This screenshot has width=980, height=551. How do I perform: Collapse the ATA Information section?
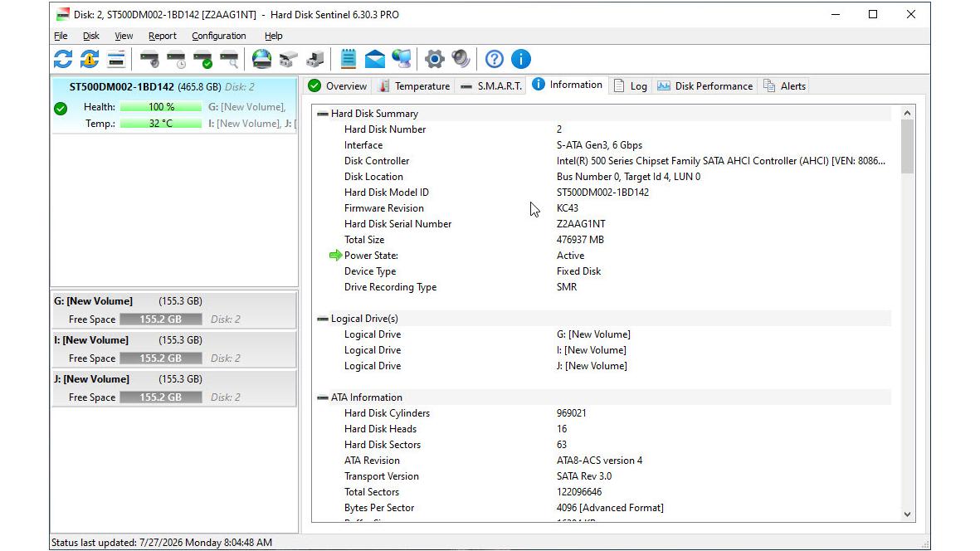(x=323, y=397)
